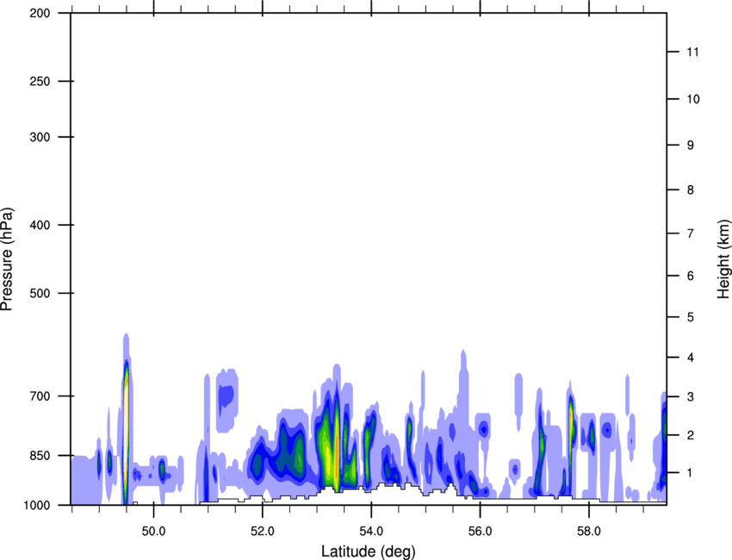Click the 200 pressure tick label

point(40,13)
